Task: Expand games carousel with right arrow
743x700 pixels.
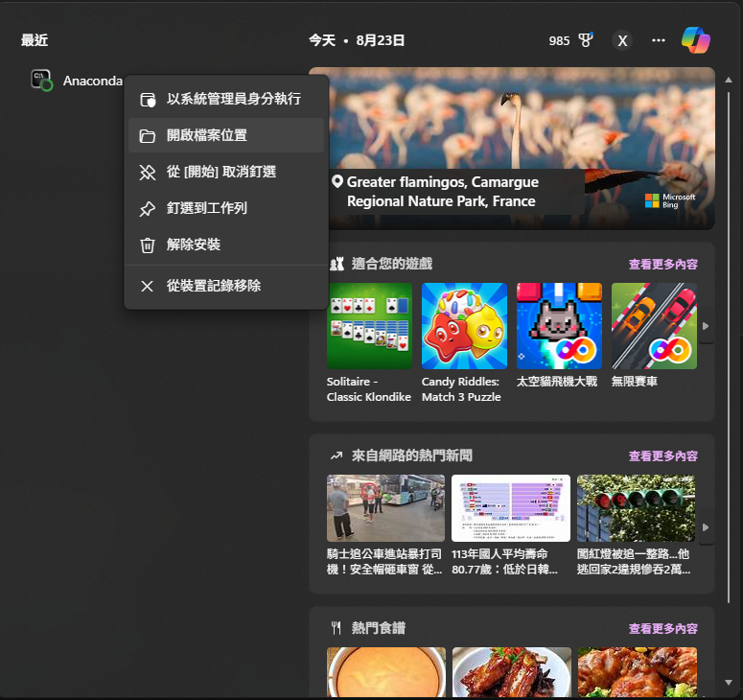Action: (x=706, y=326)
